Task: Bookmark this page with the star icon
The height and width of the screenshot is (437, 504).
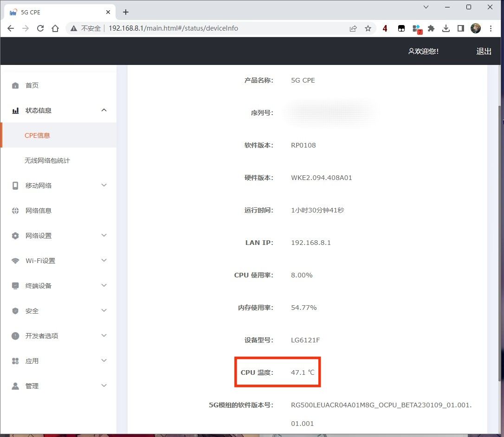Action: coord(368,28)
